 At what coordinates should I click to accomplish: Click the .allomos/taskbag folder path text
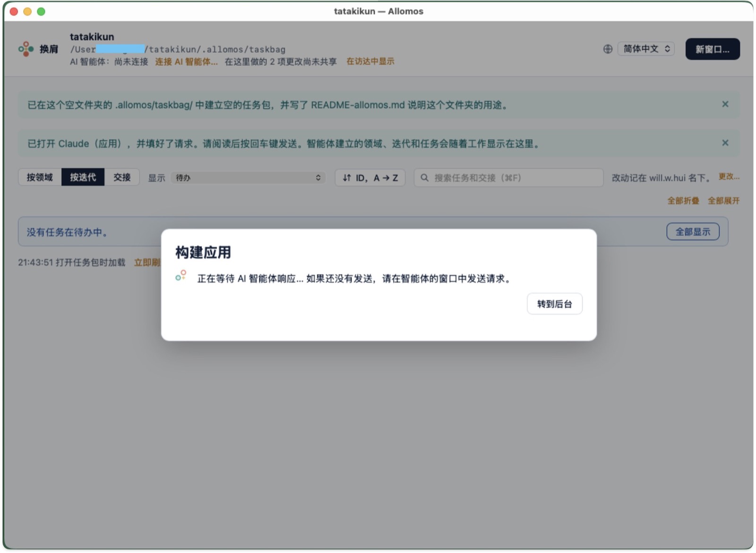[x=178, y=49]
